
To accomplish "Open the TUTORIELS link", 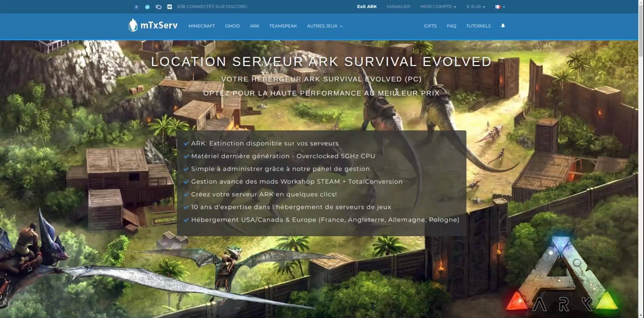I will pyautogui.click(x=478, y=26).
